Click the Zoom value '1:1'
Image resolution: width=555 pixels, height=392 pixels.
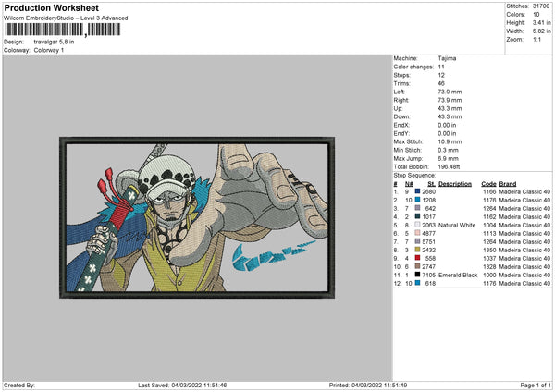pyautogui.click(x=536, y=39)
